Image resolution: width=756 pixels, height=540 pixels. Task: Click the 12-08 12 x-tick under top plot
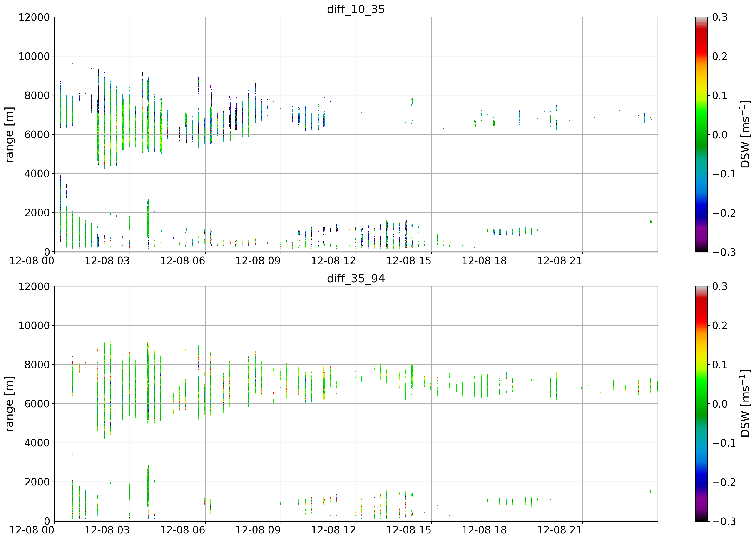point(333,261)
